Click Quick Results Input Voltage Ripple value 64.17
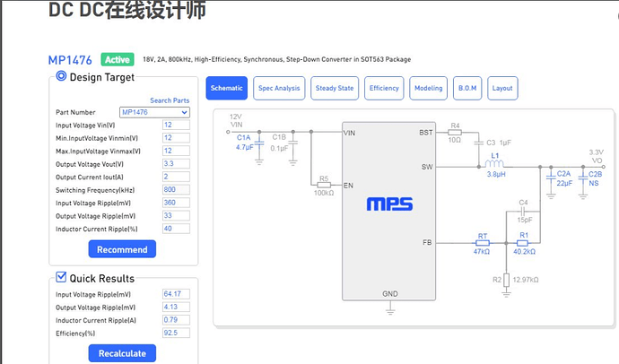The height and width of the screenshot is (364, 619). tap(176, 294)
